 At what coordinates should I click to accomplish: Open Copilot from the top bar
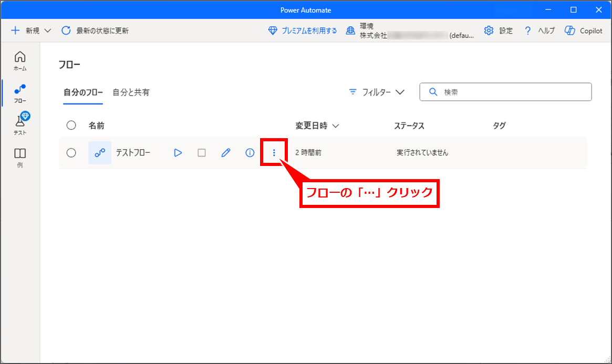(x=584, y=31)
